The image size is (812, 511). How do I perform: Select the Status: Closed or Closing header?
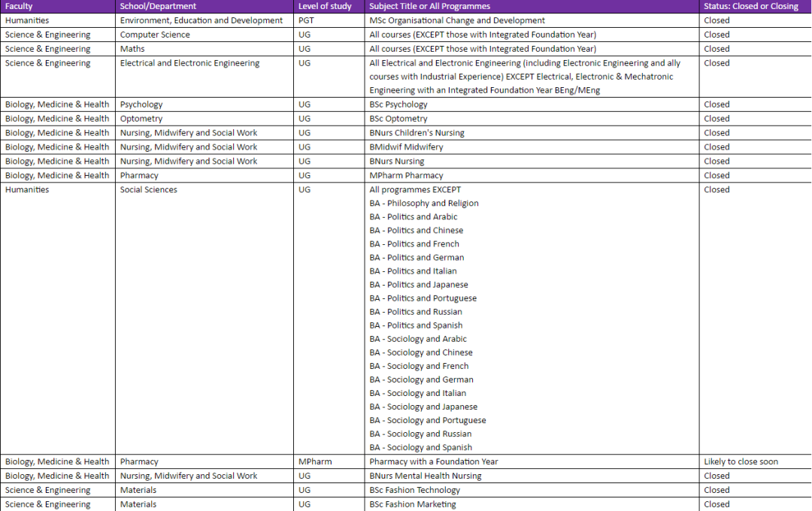pyautogui.click(x=751, y=6)
